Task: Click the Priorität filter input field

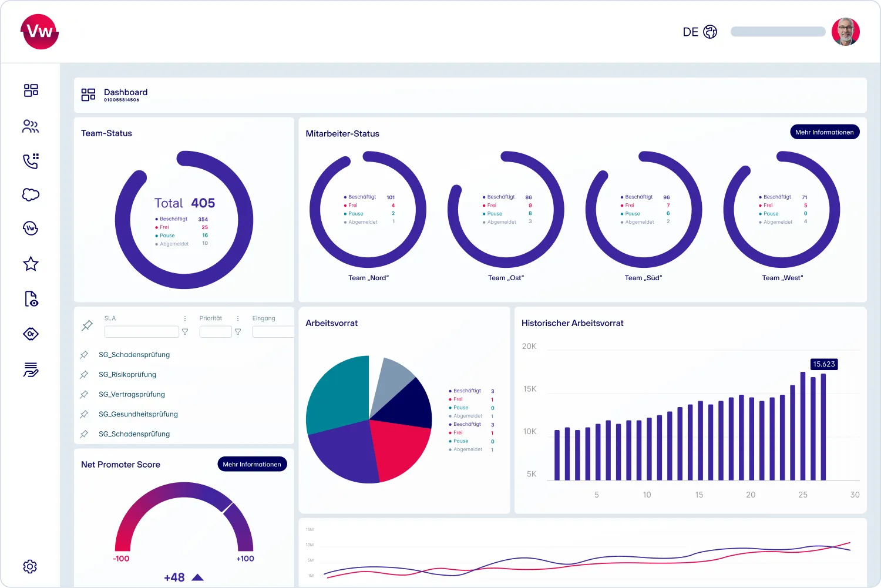Action: pyautogui.click(x=216, y=332)
